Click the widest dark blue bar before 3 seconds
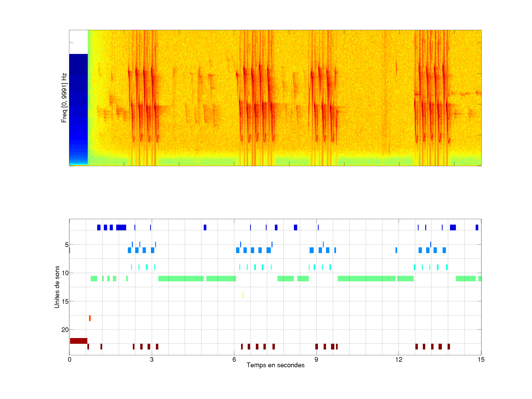This screenshot has height=399, width=532. point(121,227)
